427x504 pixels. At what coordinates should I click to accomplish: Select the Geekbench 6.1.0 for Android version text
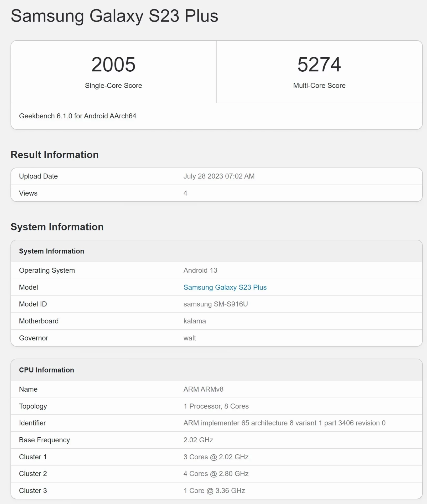click(77, 116)
